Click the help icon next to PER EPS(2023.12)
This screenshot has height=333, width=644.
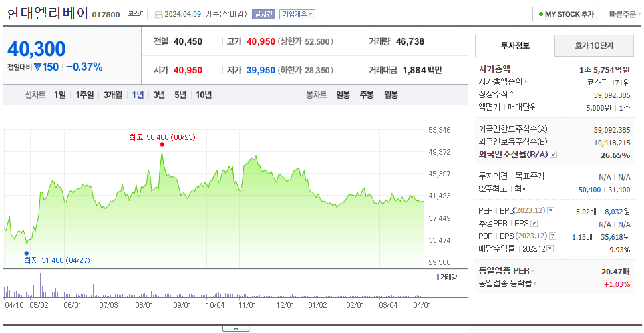point(550,211)
